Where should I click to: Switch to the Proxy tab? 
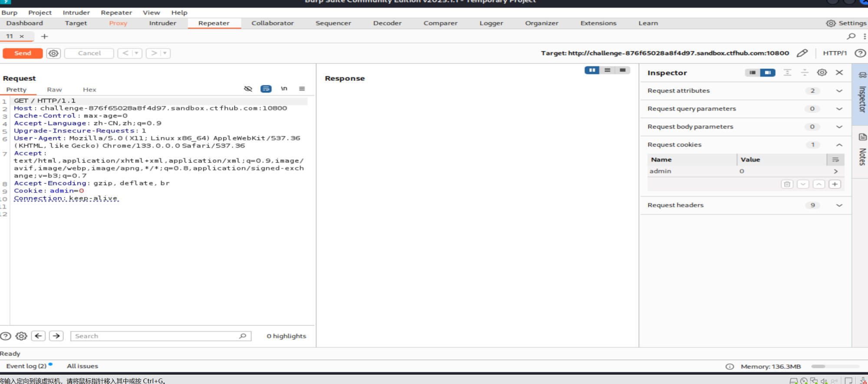coord(118,23)
